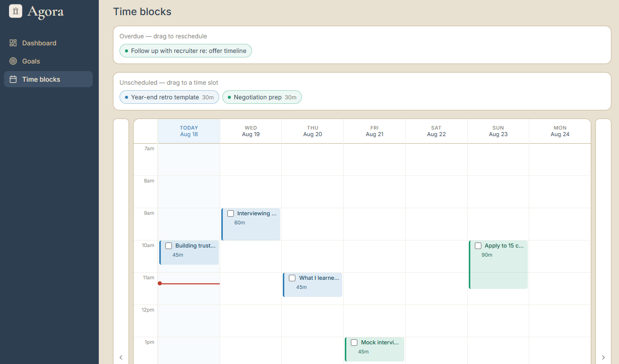Go to next week with right chevron
The height and width of the screenshot is (364, 619).
(603, 357)
